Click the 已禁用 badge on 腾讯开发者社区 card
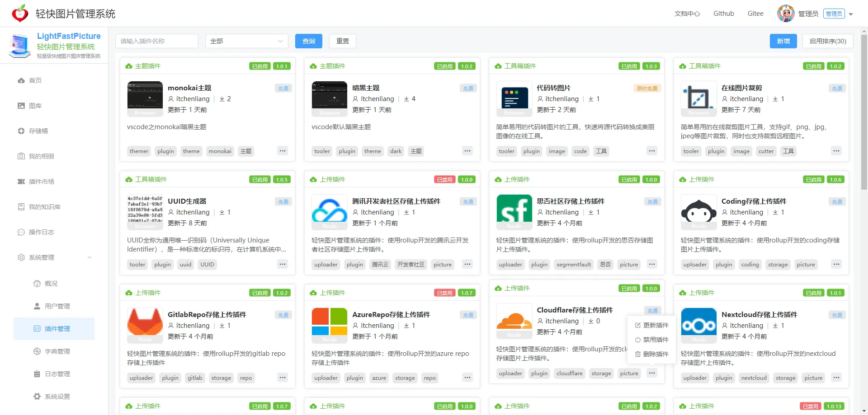The height and width of the screenshot is (415, 868). (444, 179)
